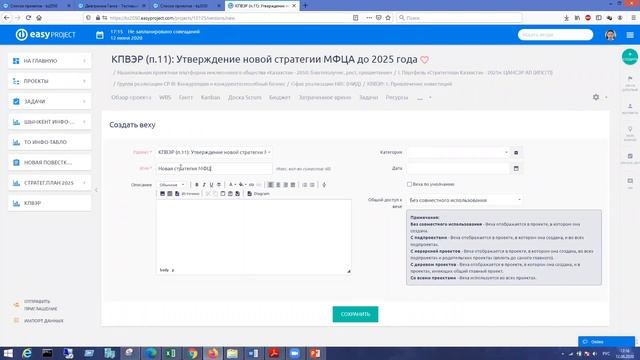Expand the more tabs ellipsis dropdown

[x=424, y=98]
